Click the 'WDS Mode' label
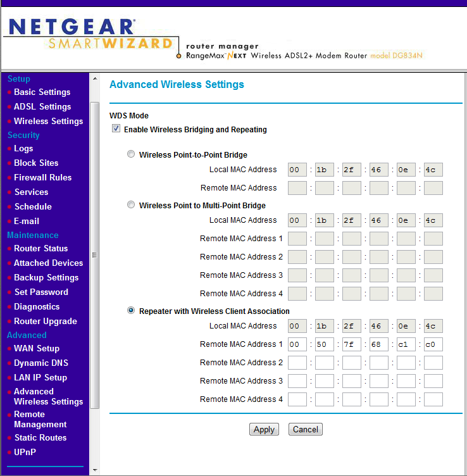The image size is (467, 476). 129,116
